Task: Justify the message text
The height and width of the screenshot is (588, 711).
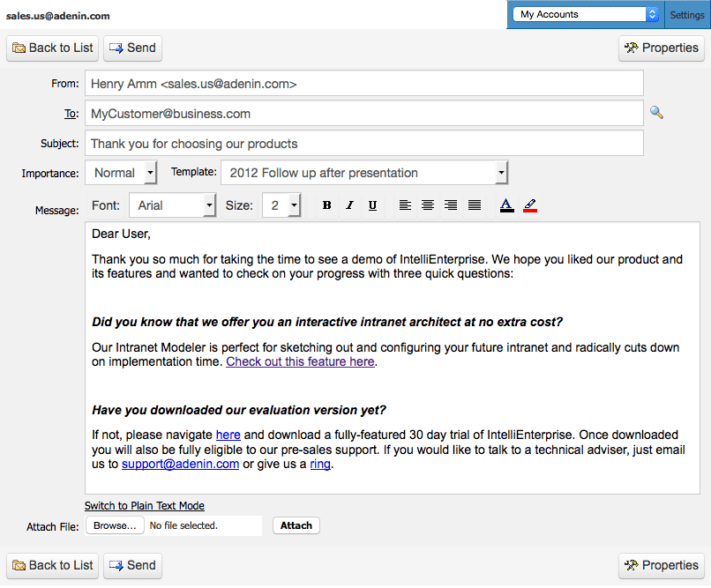Action: (475, 205)
